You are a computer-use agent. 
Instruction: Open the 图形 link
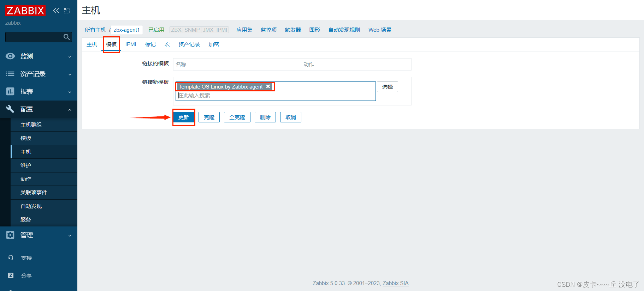click(315, 30)
